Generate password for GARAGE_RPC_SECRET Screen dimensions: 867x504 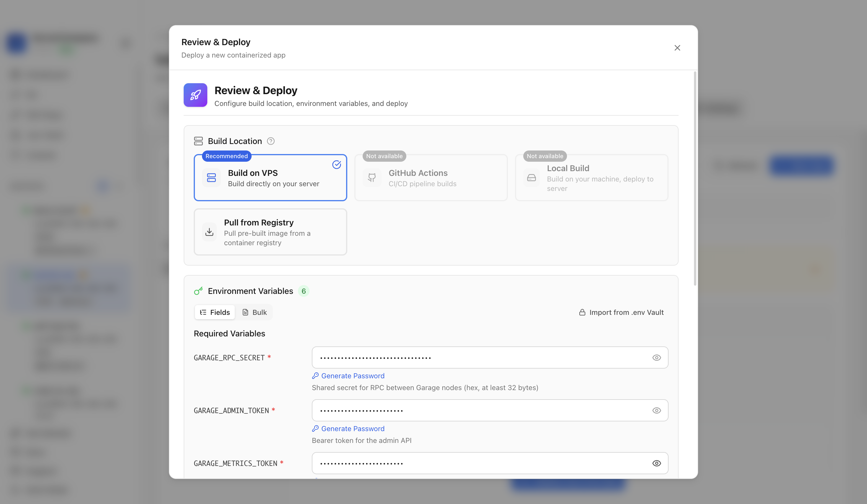coord(348,376)
